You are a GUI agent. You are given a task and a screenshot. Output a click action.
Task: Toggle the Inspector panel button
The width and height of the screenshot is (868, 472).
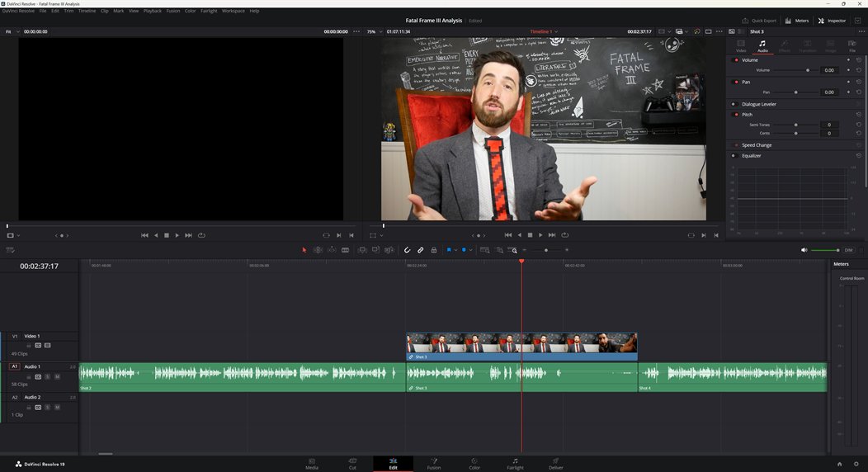coord(832,21)
